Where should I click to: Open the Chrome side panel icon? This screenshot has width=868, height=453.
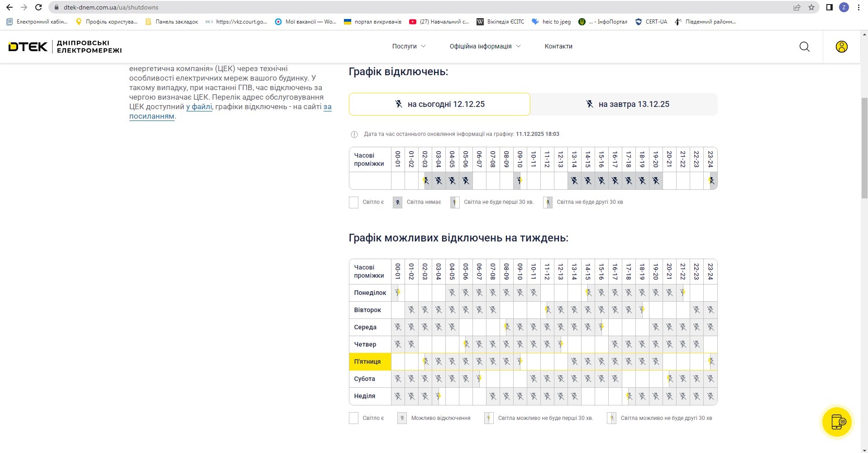[x=829, y=7]
